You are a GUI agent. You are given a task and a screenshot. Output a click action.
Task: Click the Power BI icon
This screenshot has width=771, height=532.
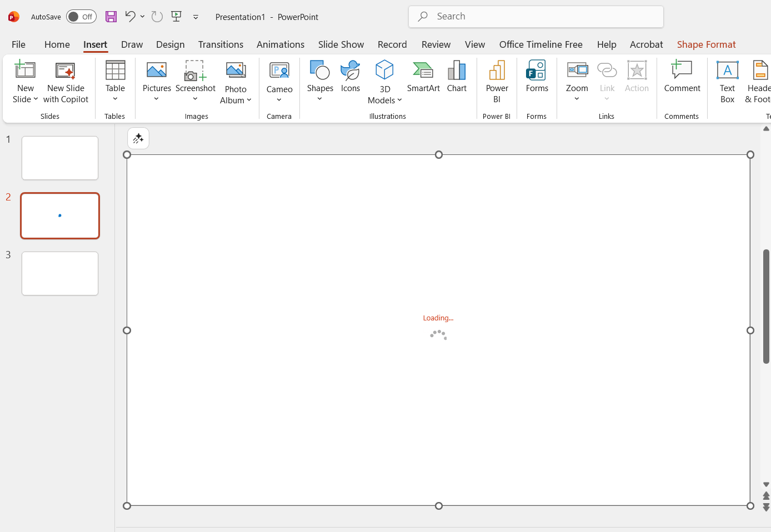pyautogui.click(x=497, y=70)
